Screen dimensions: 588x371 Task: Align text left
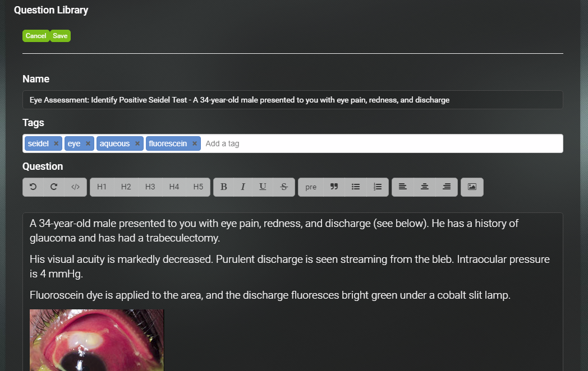(403, 187)
